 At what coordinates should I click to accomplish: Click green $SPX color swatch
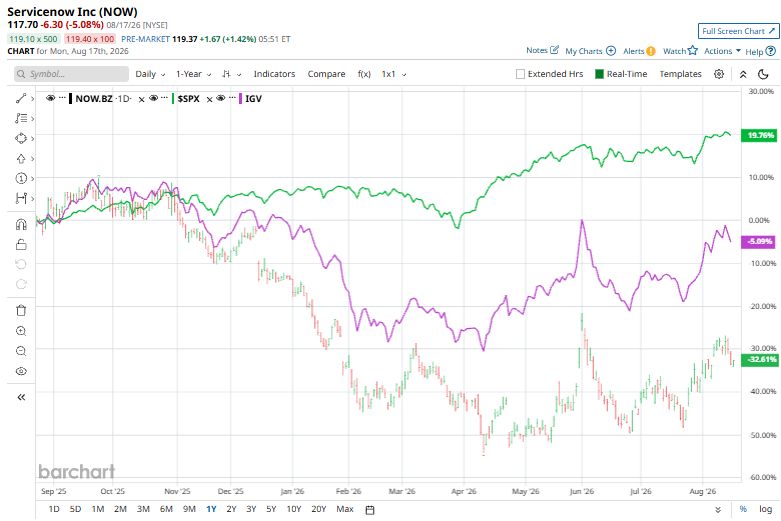pyautogui.click(x=173, y=99)
